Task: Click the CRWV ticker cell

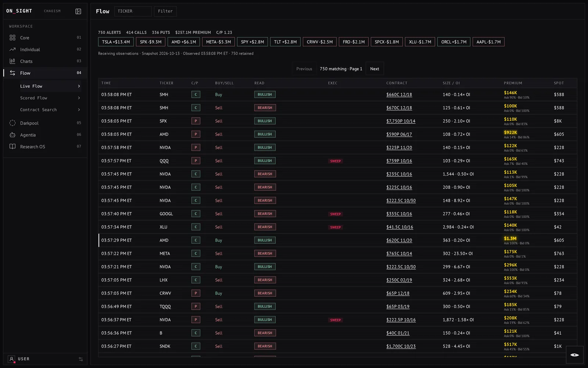Action: 165,293
